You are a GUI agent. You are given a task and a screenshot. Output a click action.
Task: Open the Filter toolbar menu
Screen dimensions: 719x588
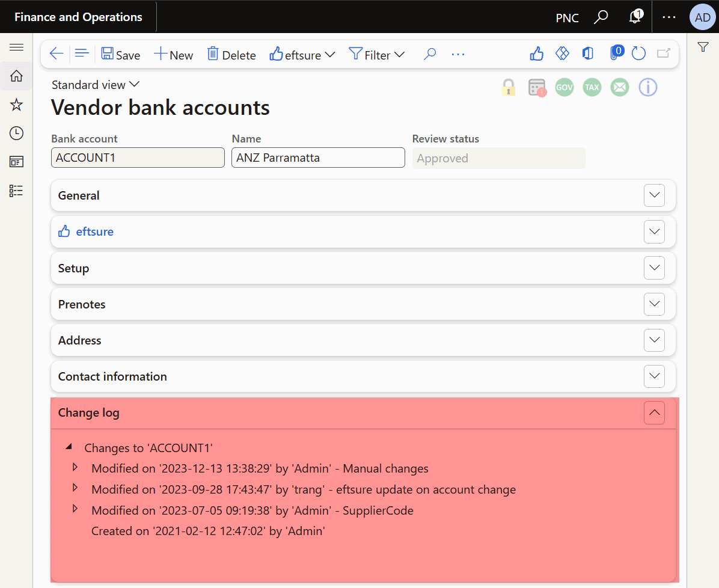tap(376, 54)
